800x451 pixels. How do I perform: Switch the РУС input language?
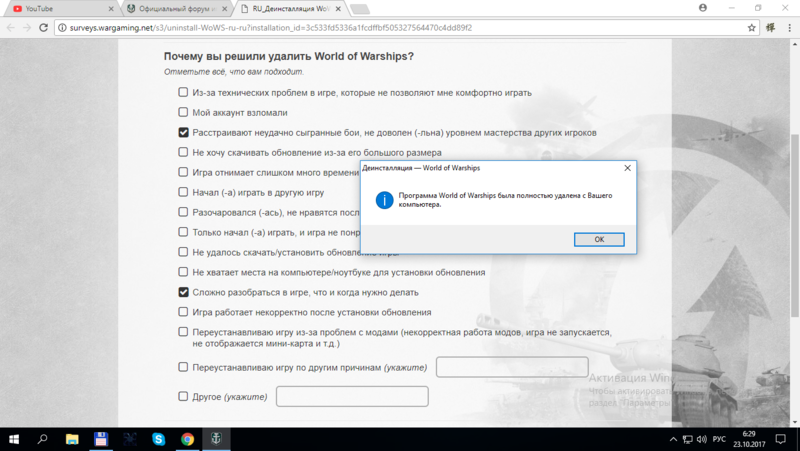tap(719, 439)
